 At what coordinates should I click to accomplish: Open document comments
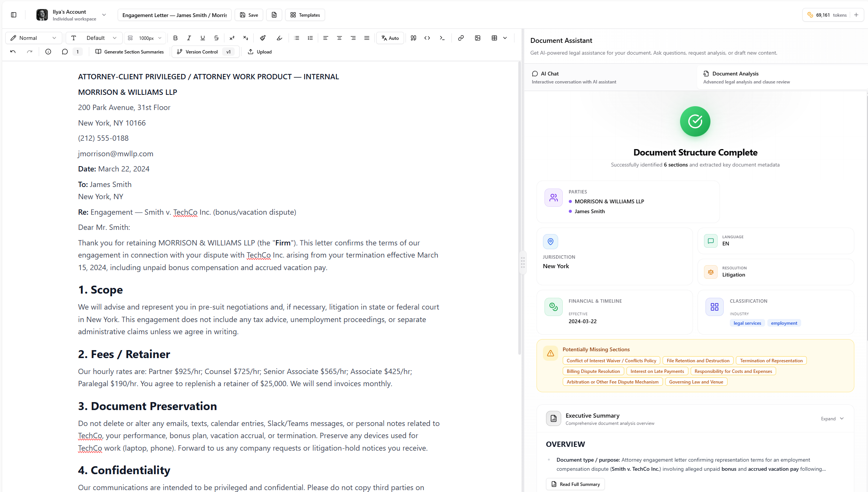[x=65, y=52]
